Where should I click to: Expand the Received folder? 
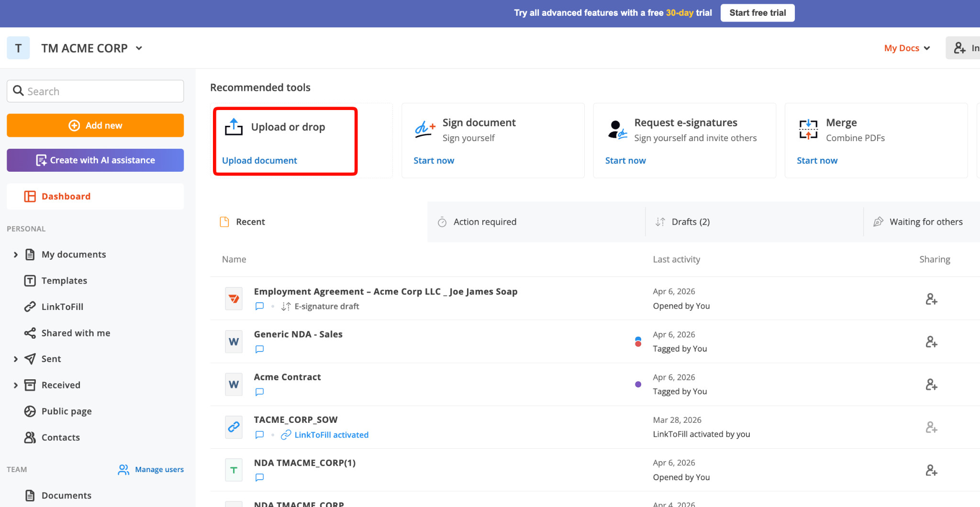pos(16,385)
